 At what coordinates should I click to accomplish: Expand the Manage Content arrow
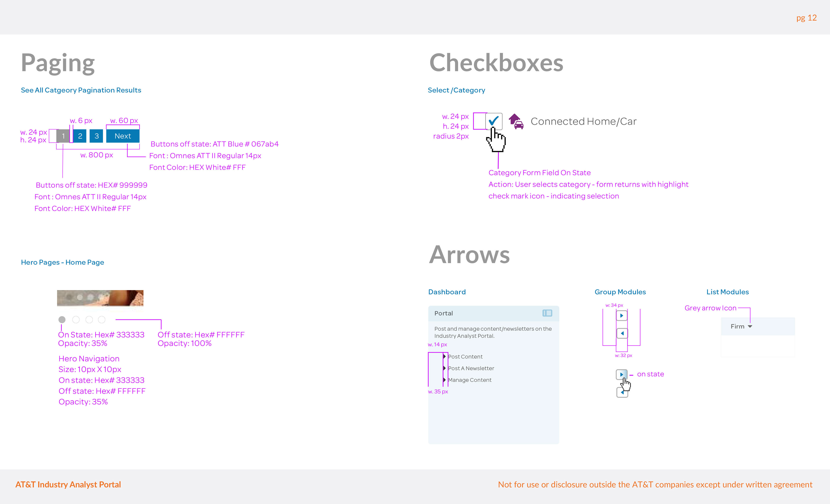444,380
